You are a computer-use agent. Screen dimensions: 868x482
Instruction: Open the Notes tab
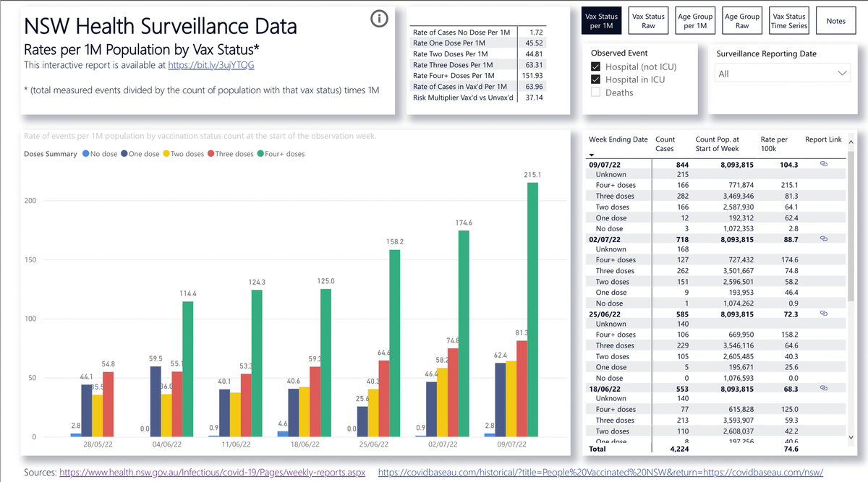836,20
